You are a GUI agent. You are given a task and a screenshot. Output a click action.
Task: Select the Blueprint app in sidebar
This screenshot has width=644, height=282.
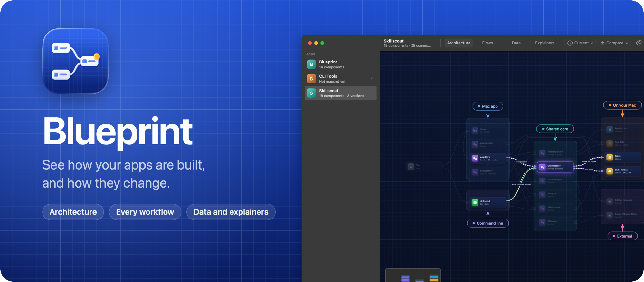(x=341, y=64)
